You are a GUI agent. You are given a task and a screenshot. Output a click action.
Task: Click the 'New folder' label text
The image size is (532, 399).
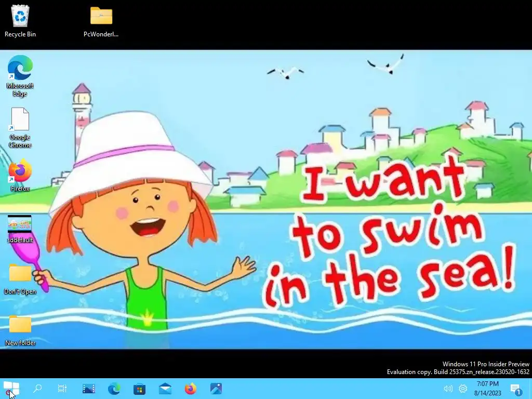[20, 343]
